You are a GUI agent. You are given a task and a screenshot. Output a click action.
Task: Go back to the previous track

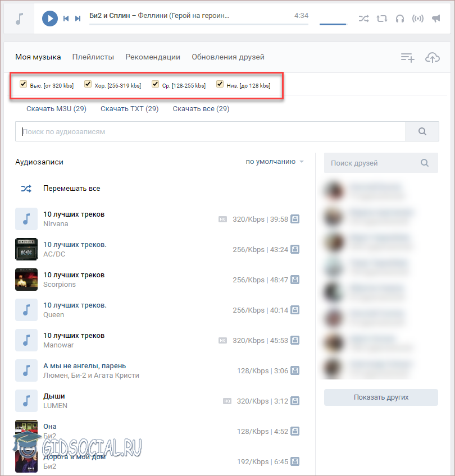(66, 19)
